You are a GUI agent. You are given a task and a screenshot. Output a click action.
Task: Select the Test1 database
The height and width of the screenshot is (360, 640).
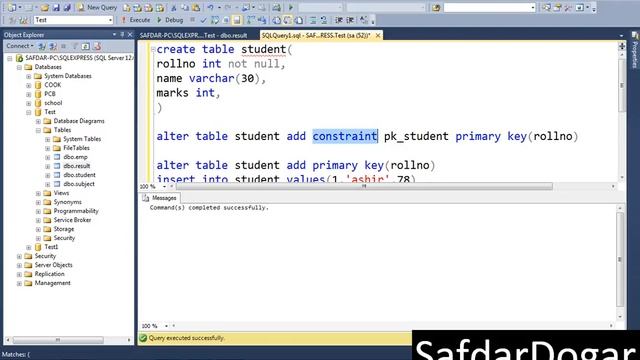pos(51,247)
